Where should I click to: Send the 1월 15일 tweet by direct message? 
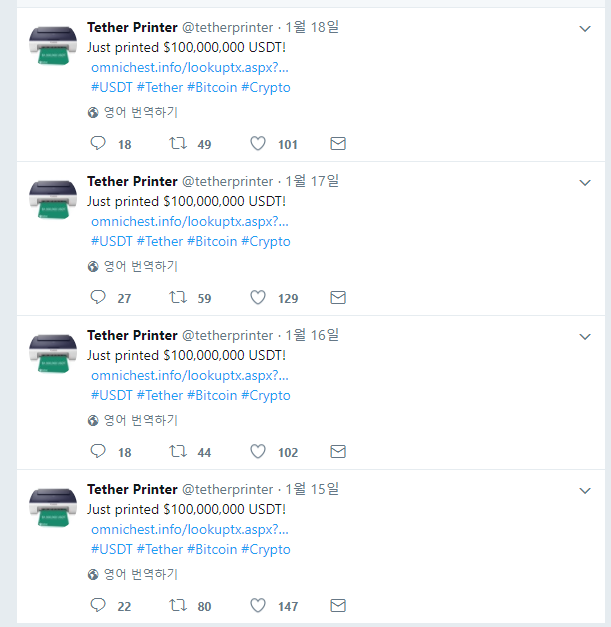click(338, 605)
